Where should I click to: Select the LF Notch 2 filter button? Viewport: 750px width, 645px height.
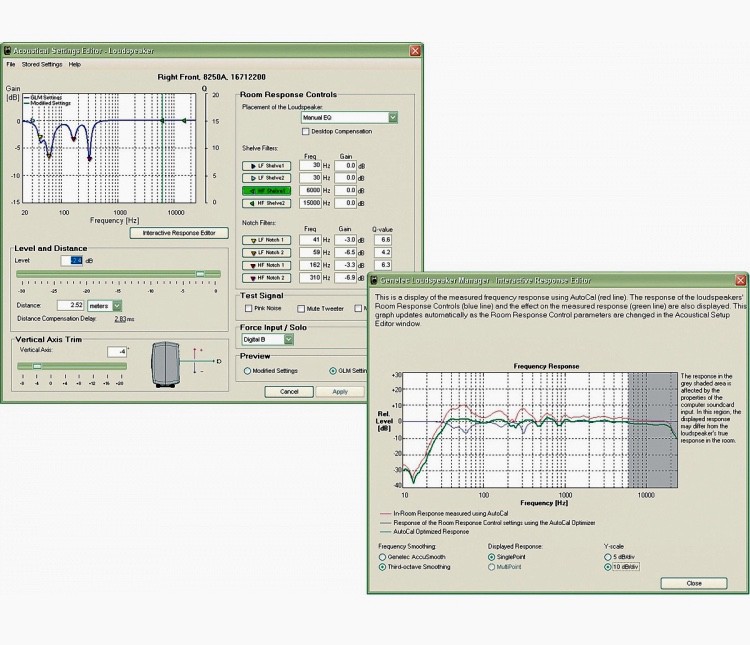[x=266, y=252]
